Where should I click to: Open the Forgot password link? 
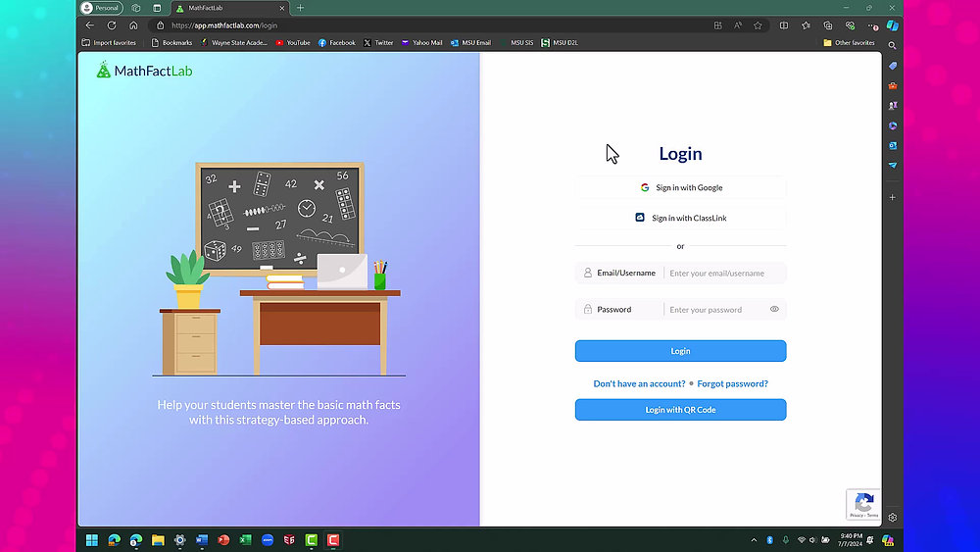(x=732, y=383)
